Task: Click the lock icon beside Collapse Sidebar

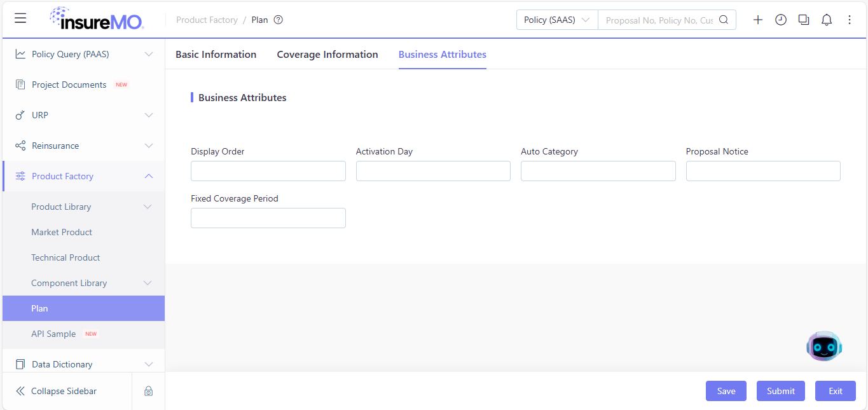Action: point(148,391)
